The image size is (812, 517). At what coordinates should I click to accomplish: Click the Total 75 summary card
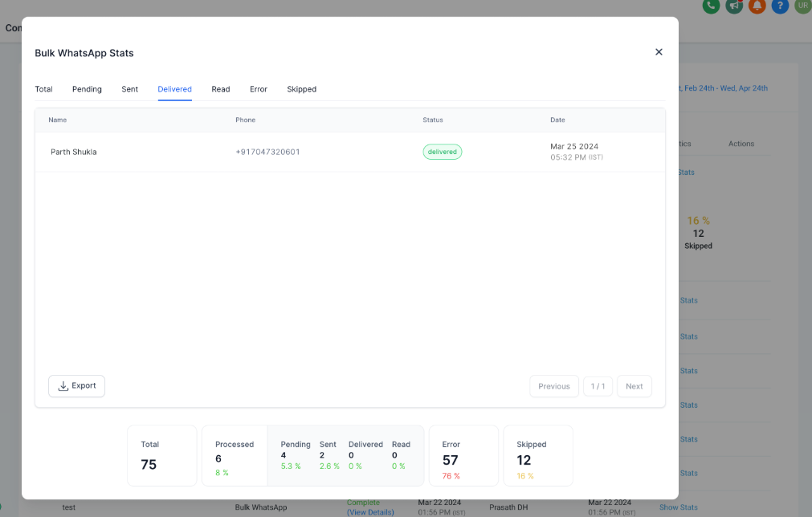tap(162, 455)
